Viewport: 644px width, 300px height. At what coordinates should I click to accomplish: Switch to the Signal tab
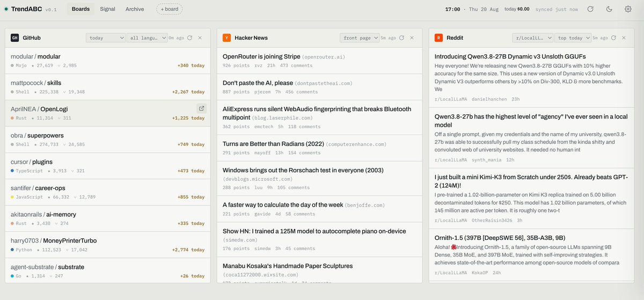107,9
